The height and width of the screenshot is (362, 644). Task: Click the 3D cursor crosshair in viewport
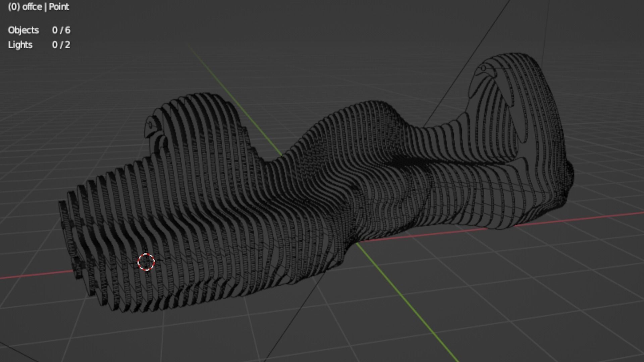click(146, 262)
